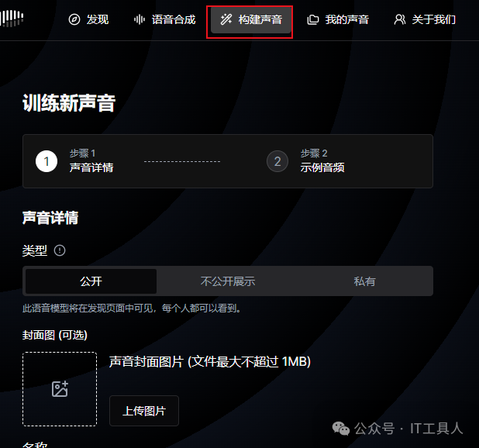
Task: Click the compass icon beside 发现
Action: click(74, 19)
